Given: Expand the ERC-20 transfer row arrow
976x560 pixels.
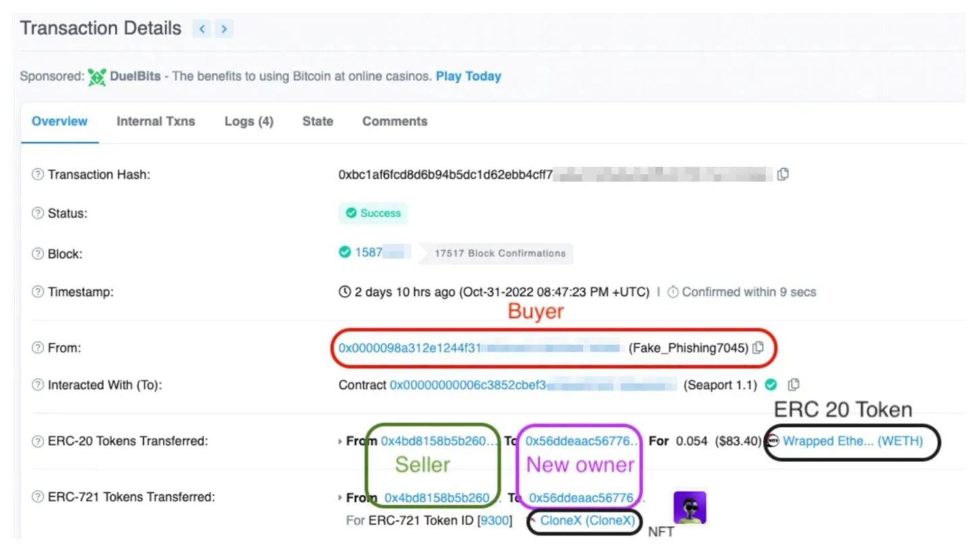Looking at the screenshot, I should point(340,441).
